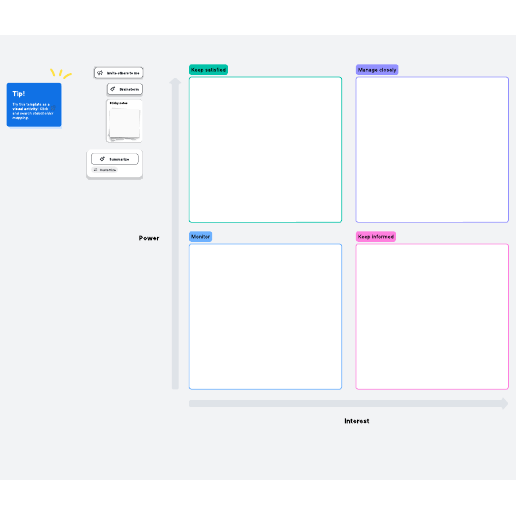Click the small icon on the pill below Summarize
The image size is (516, 516).
pos(96,170)
